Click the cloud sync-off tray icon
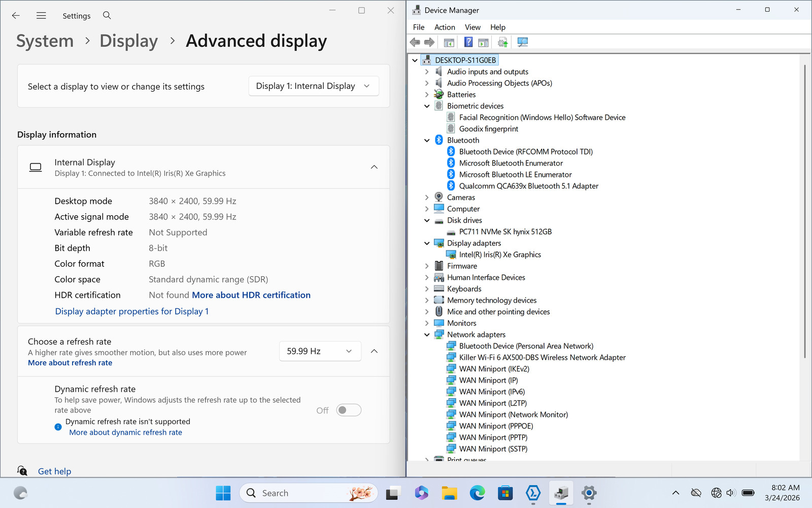Screen dimensions: 812x508 tap(696, 493)
